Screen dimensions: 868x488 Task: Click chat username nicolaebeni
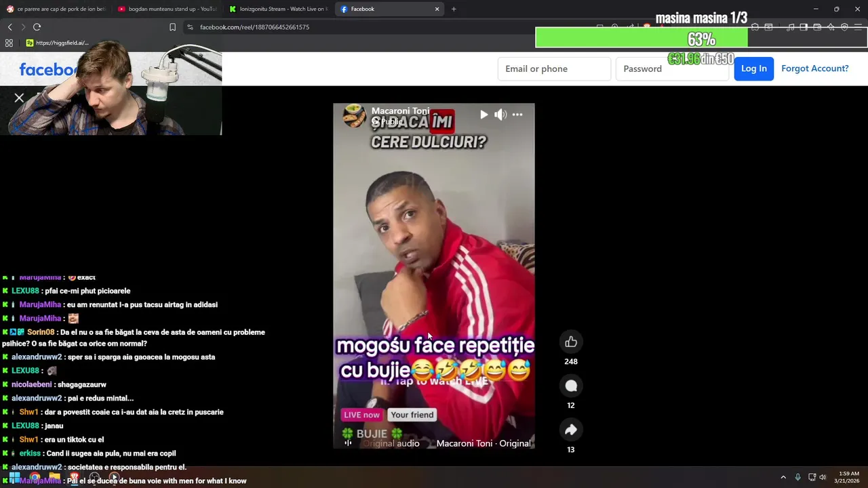pos(32,384)
